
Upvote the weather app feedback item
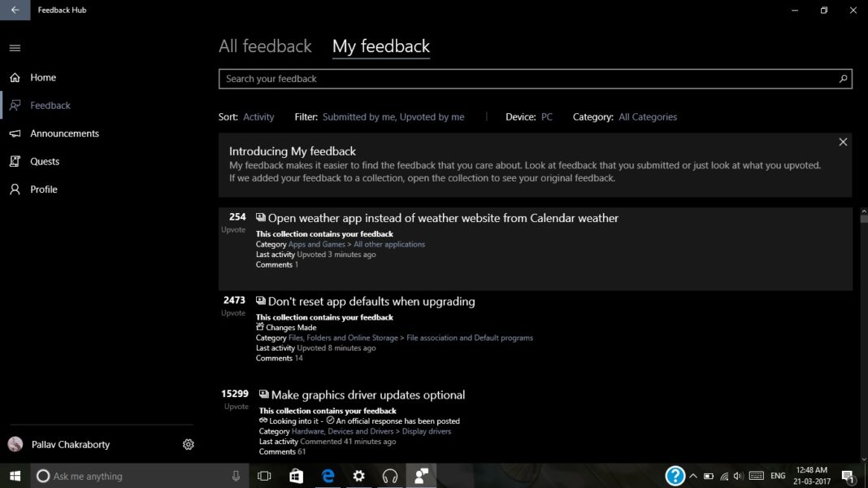point(234,222)
